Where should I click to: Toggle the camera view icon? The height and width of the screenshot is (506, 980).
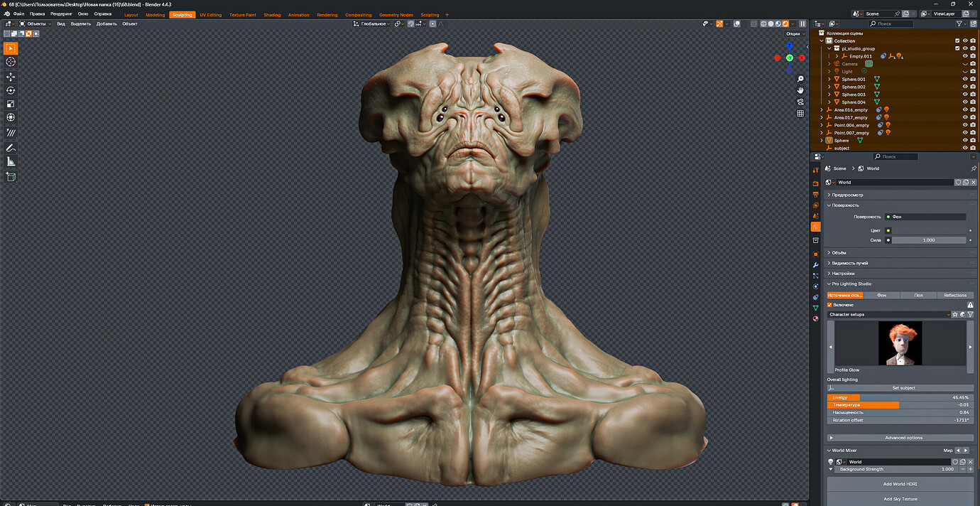coord(800,102)
